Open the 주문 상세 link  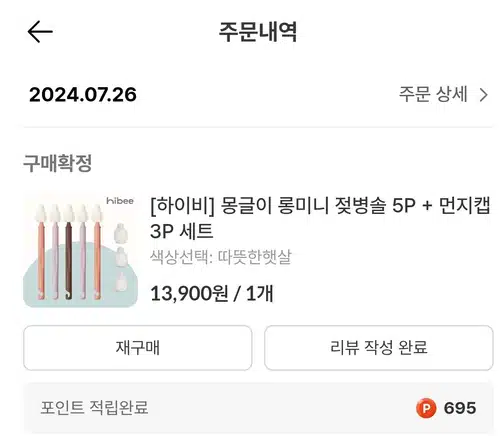pyautogui.click(x=433, y=94)
